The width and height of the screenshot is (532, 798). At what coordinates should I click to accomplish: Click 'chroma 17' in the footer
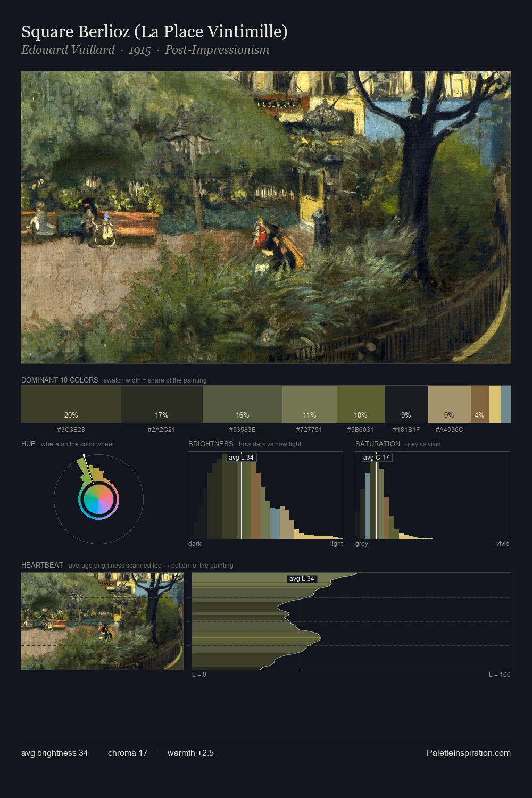(128, 753)
